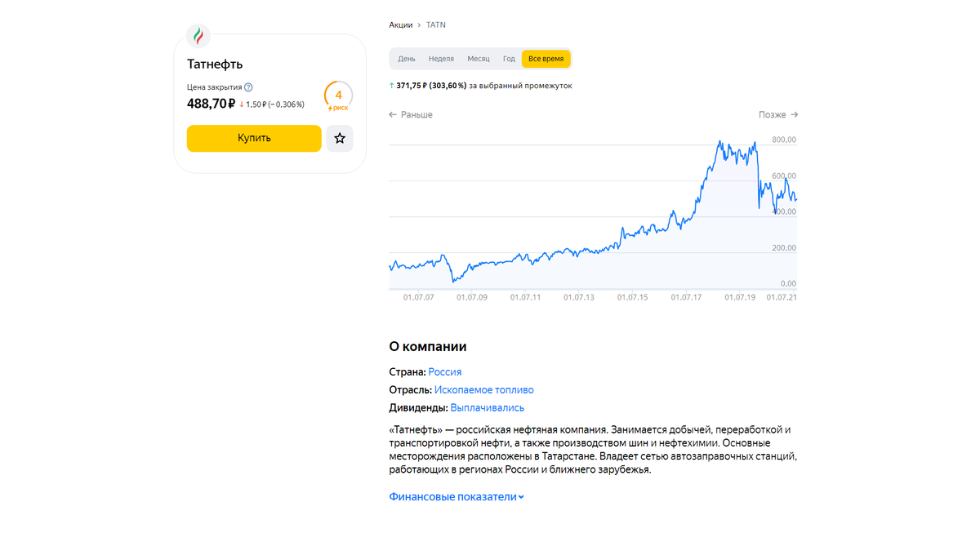Select the "День" time range tab
Screen dimensions: 980x551
(x=407, y=60)
